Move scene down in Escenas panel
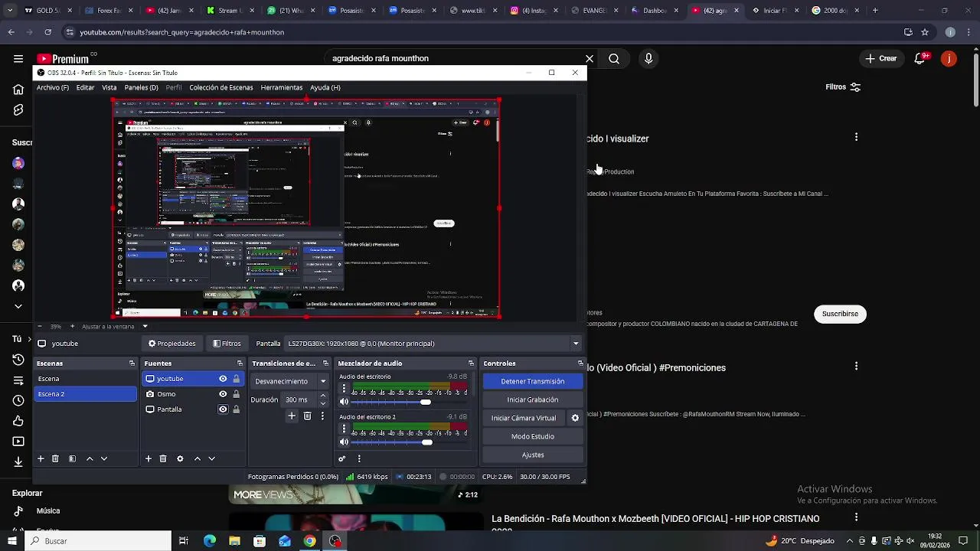Screen dimensions: 980x551 [x=104, y=458]
